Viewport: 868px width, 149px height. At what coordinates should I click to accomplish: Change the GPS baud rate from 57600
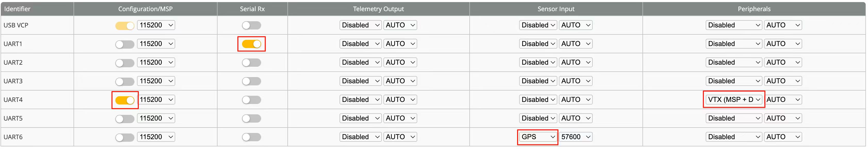coord(575,137)
